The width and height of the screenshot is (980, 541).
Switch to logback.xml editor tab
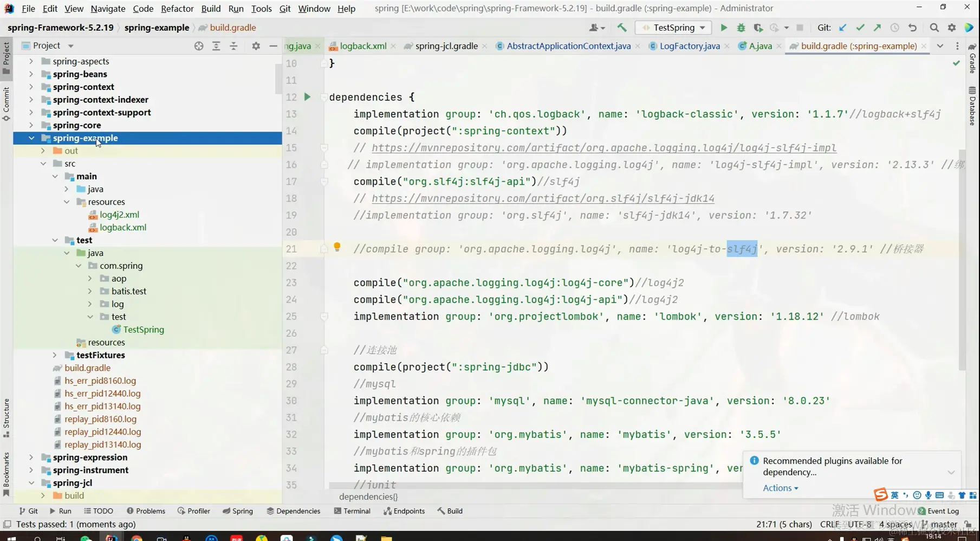coord(363,46)
